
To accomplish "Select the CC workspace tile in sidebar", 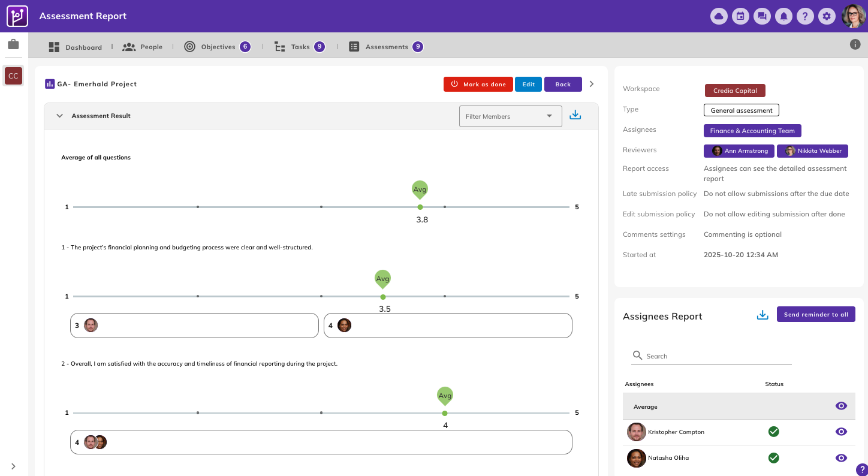I will click(x=13, y=76).
